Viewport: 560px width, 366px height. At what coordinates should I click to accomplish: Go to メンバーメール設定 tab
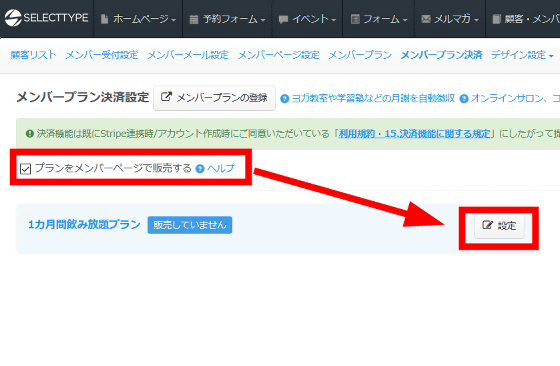coord(188,55)
